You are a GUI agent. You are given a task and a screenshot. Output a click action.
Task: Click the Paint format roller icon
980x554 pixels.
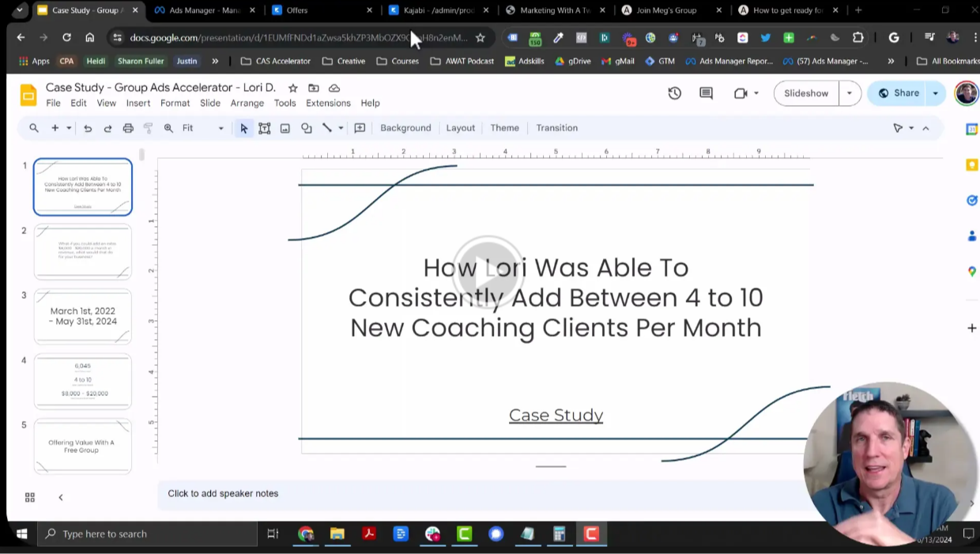point(148,128)
